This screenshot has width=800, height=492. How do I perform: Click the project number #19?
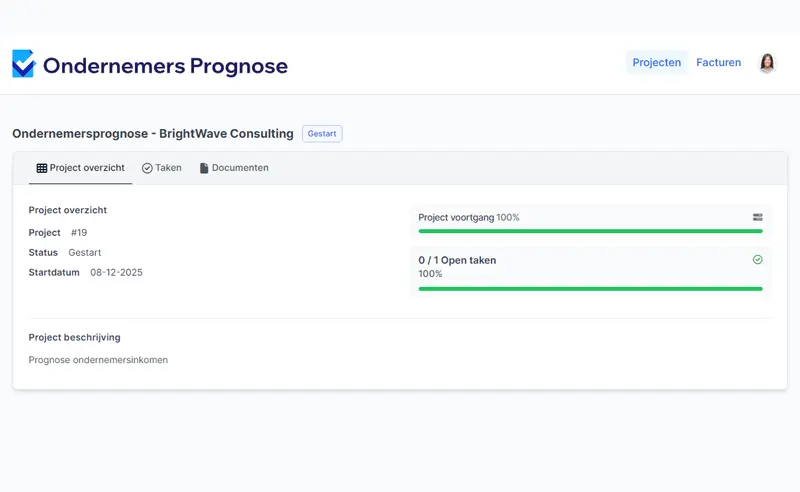click(79, 233)
